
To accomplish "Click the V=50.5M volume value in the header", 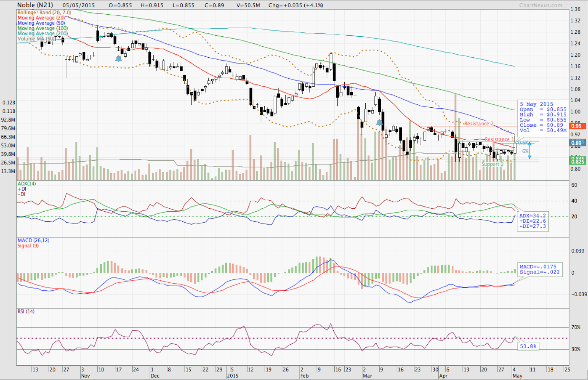I will pyautogui.click(x=248, y=5).
